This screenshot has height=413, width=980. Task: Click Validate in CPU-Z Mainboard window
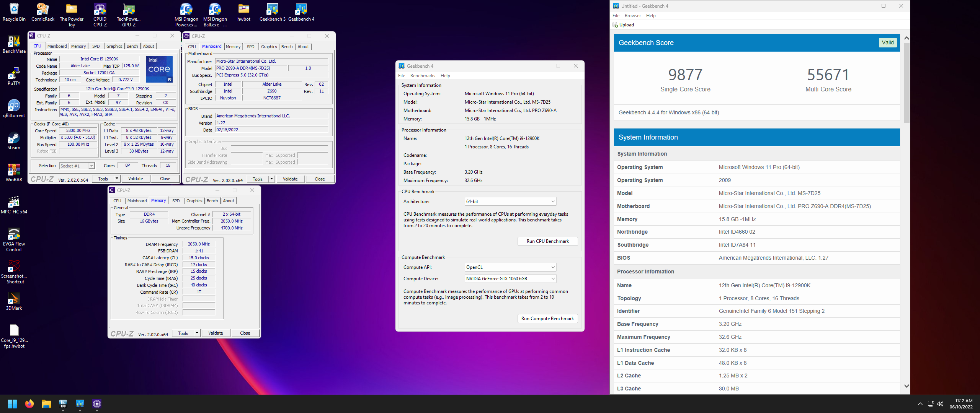290,179
